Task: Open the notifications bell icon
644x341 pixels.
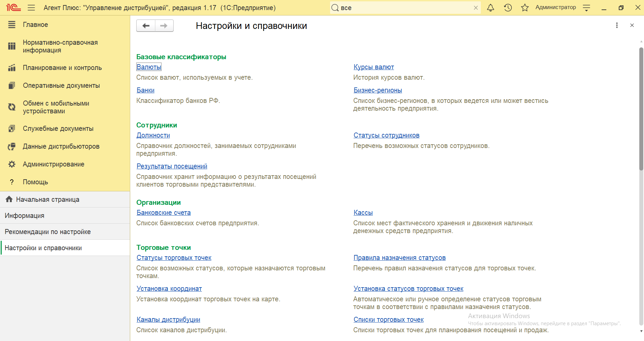Action: 491,8
